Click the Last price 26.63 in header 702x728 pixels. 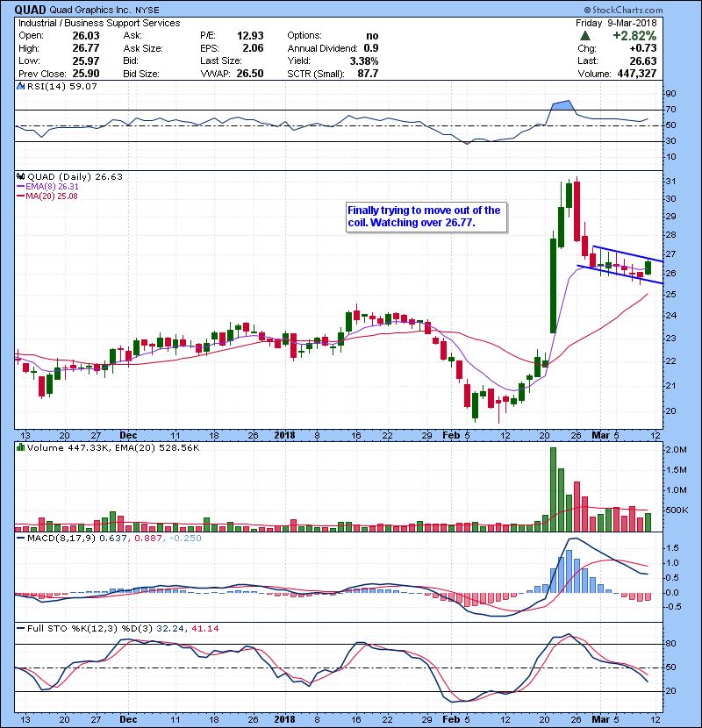(x=643, y=61)
